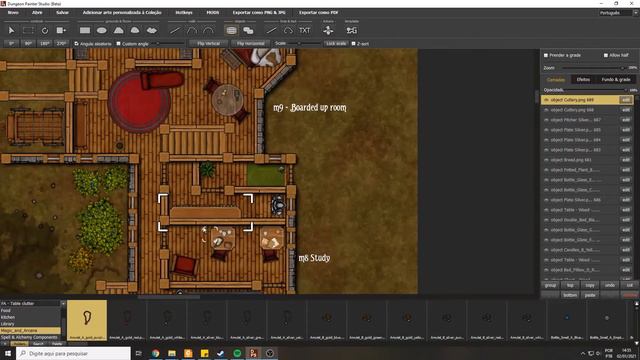Viewport: 640px width, 360px height.
Task: Open Steam from the taskbar
Action: click(x=221, y=353)
